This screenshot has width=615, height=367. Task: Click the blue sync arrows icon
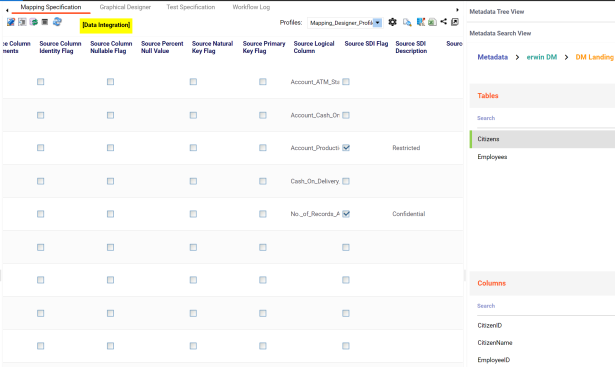point(57,22)
